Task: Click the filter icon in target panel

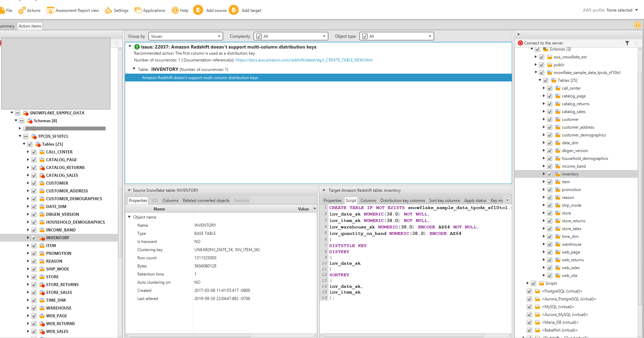Action: coord(627,43)
